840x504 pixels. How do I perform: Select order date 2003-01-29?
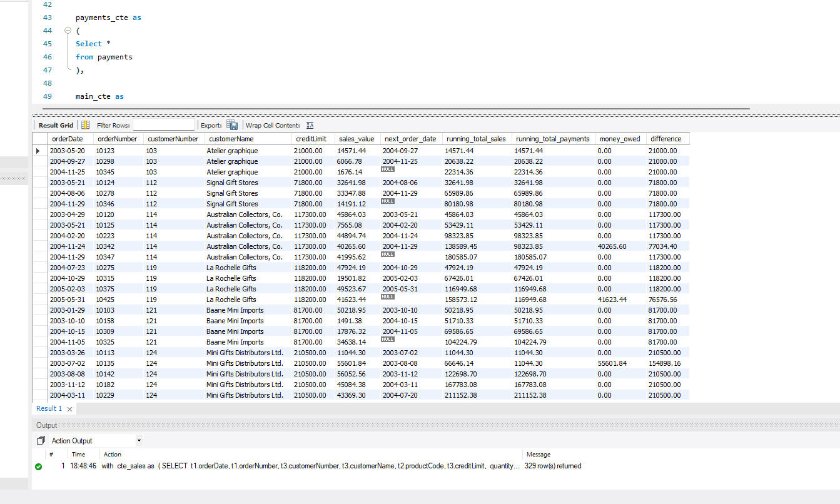pyautogui.click(x=68, y=310)
